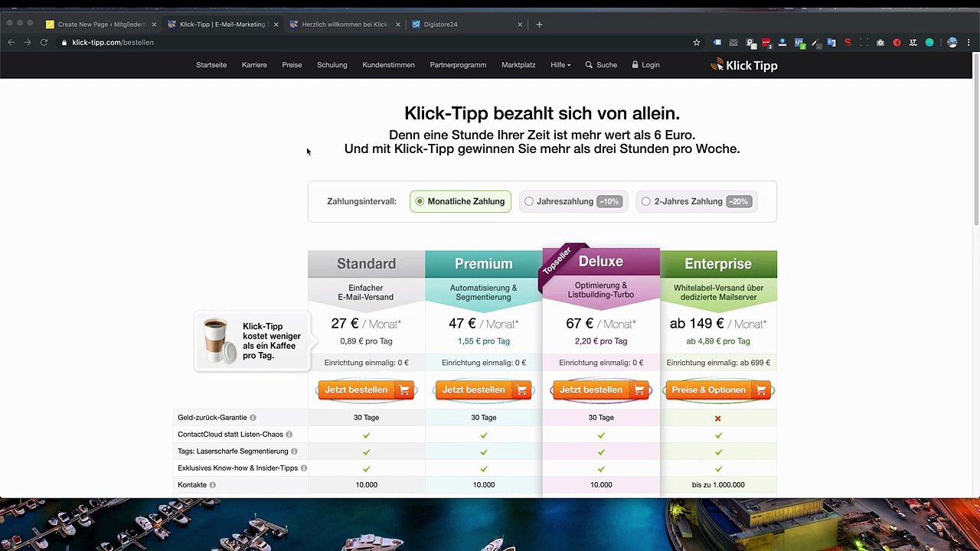The image size is (980, 551).
Task: Click the address bar URL
Action: (x=113, y=43)
